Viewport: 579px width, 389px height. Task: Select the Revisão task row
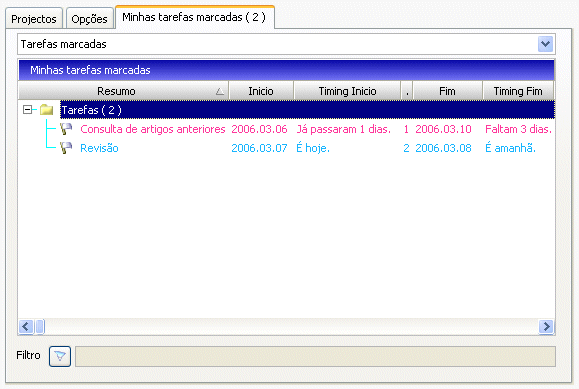[x=99, y=148]
